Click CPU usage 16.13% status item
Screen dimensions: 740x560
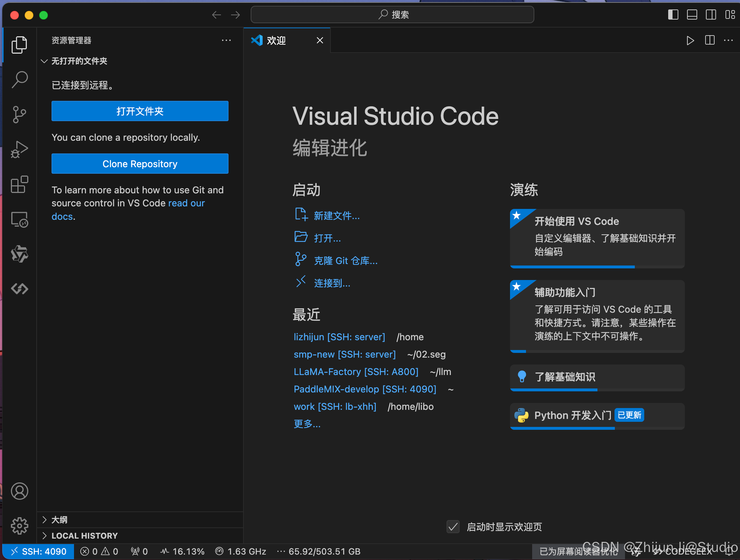[182, 552]
